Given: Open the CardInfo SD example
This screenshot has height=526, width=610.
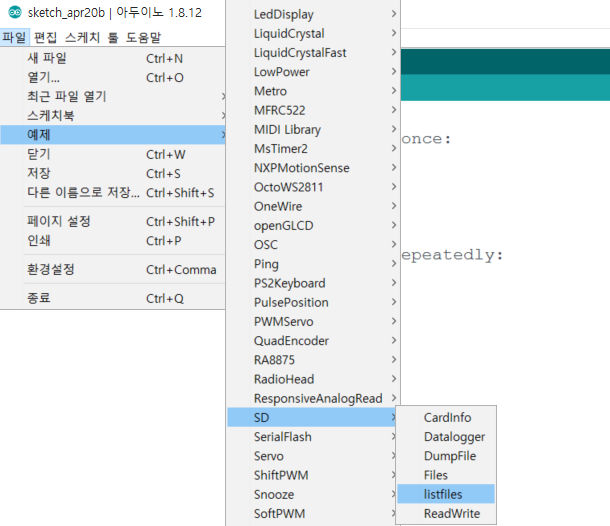Looking at the screenshot, I should [446, 417].
